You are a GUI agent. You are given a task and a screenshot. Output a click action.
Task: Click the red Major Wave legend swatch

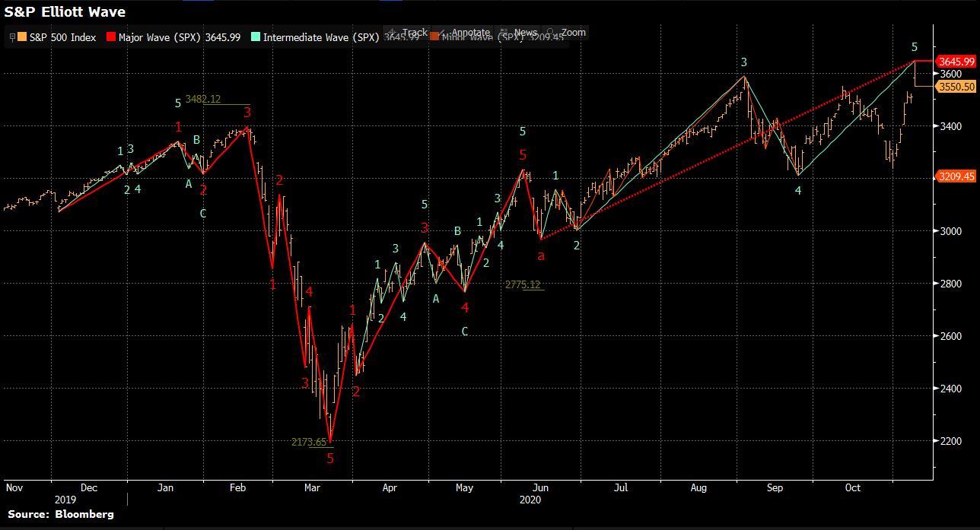112,37
